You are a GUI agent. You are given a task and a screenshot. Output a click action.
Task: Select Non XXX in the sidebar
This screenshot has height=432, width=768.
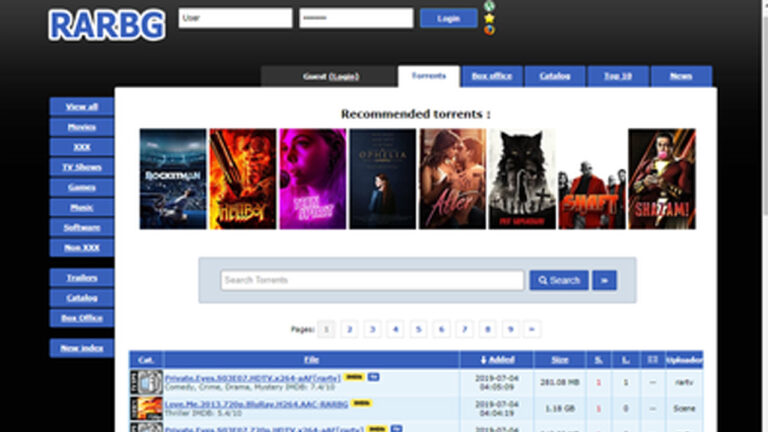point(82,247)
